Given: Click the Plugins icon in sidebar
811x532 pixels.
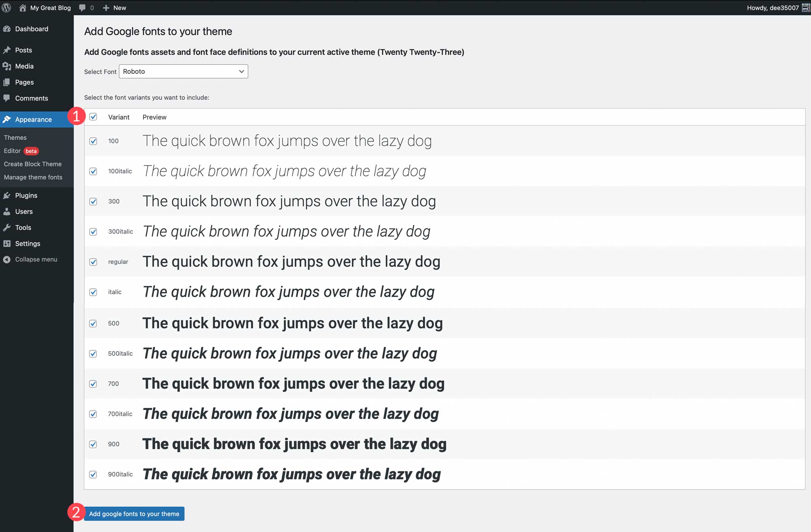Looking at the screenshot, I should pos(8,195).
